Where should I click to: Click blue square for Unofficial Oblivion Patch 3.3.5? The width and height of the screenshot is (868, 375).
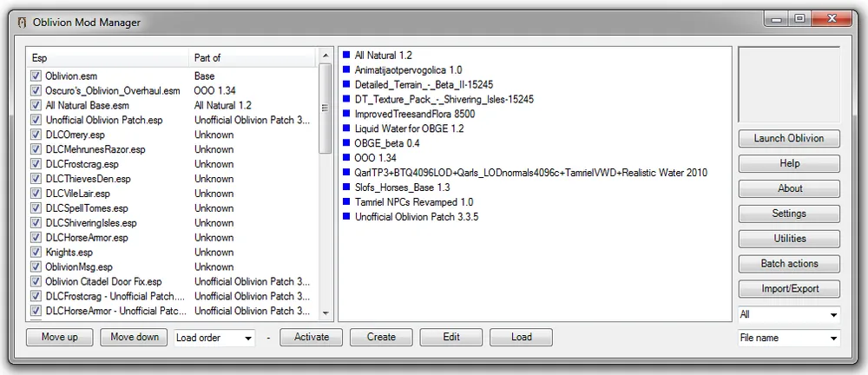[x=346, y=217]
